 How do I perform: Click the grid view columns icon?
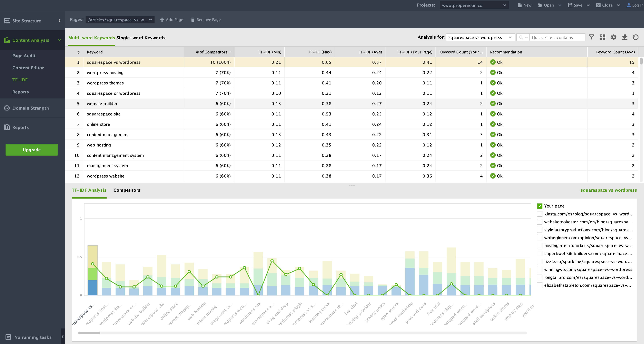(602, 37)
